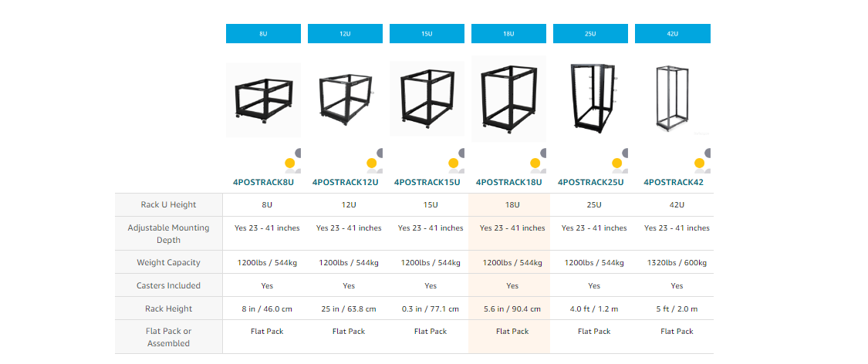Image resolution: width=868 pixels, height=364 pixels.
Task: Open the 4POSTRACK12U product link
Action: tap(346, 183)
